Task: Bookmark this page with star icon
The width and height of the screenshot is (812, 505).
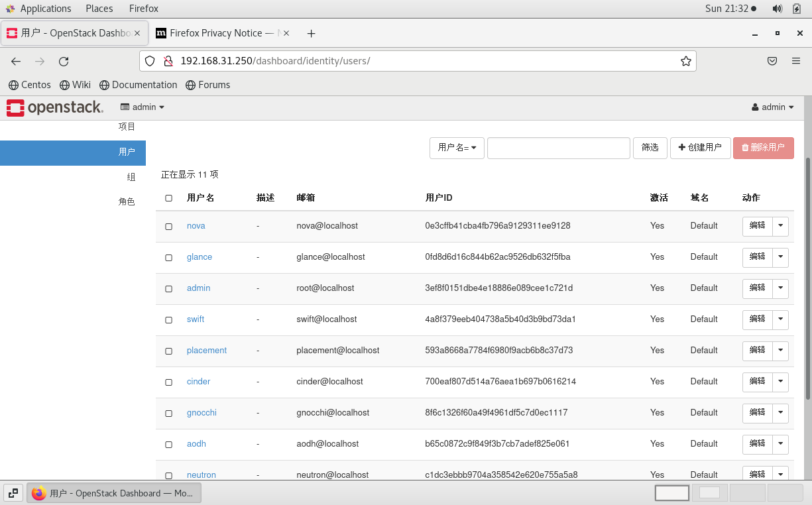Action: click(685, 61)
